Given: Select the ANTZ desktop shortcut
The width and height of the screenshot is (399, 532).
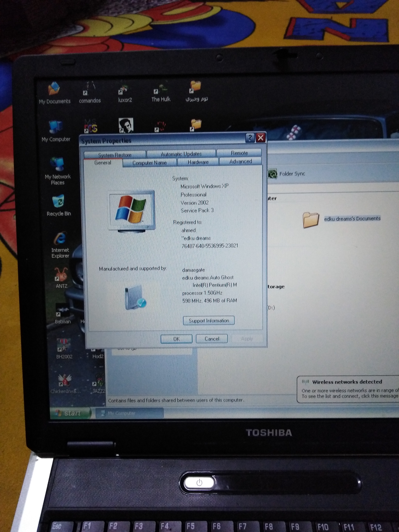Looking at the screenshot, I should tap(62, 278).
